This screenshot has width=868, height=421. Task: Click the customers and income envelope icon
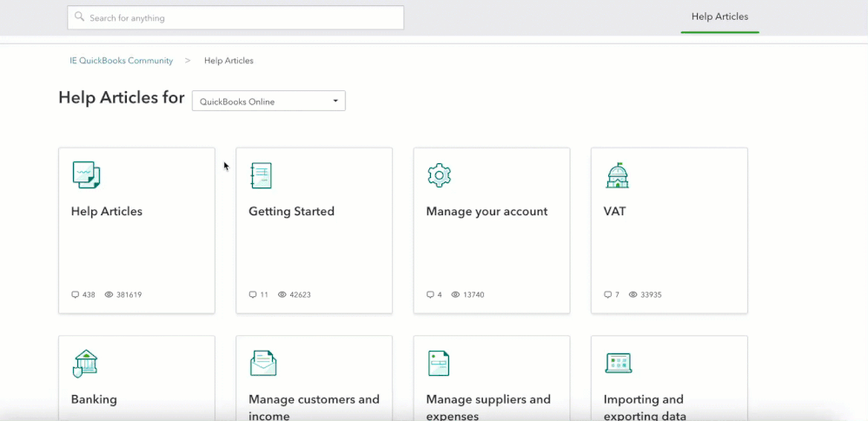262,363
